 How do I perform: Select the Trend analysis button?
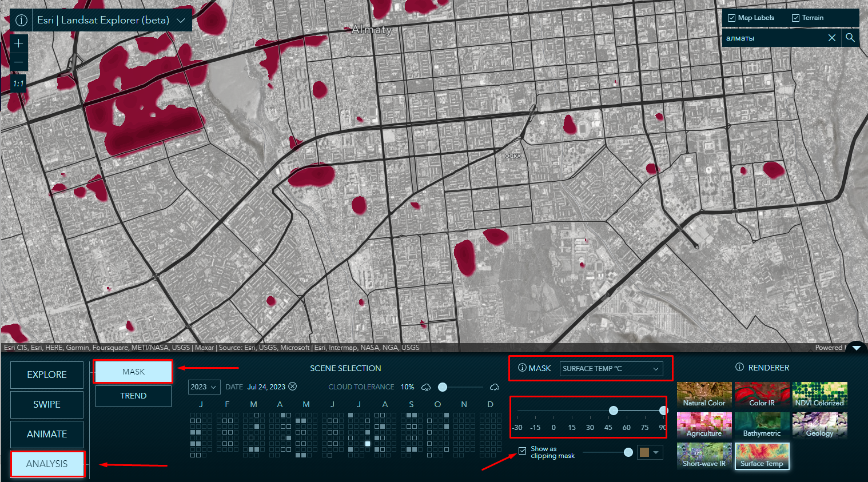point(133,396)
